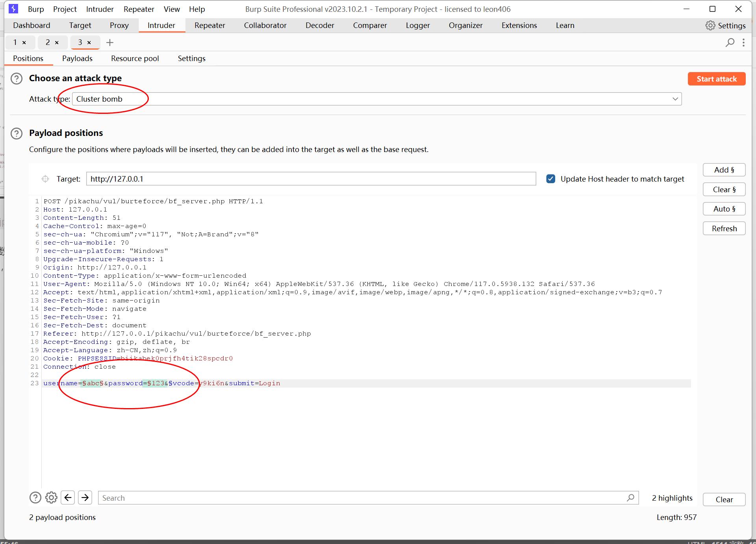Click the Content-Length: 51 header line
The height and width of the screenshot is (544, 756).
(82, 218)
